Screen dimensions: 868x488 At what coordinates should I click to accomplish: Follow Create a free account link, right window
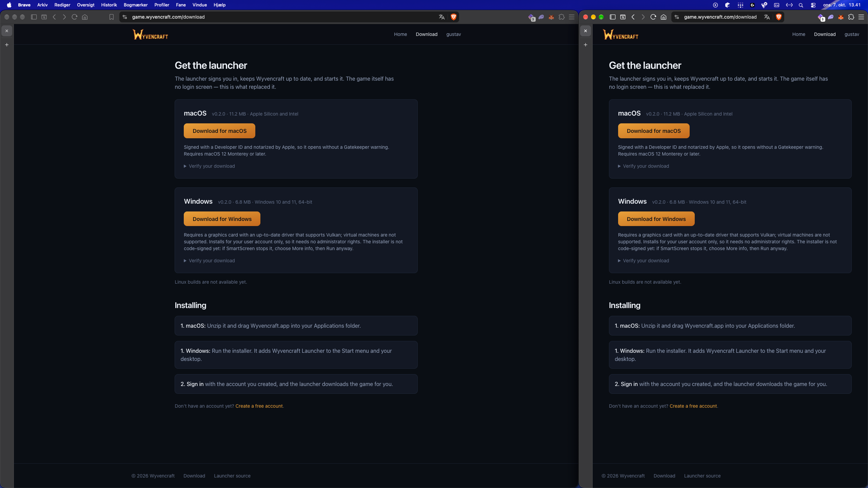[x=693, y=406]
